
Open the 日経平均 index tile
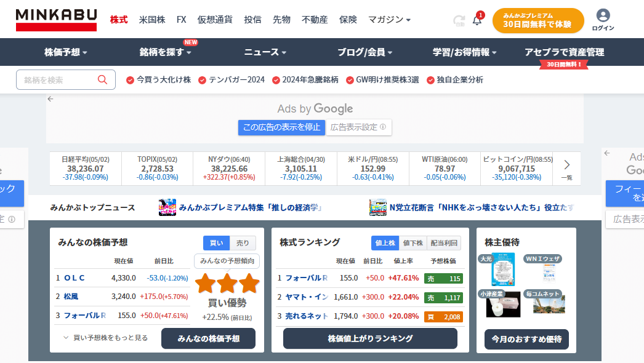tap(86, 169)
